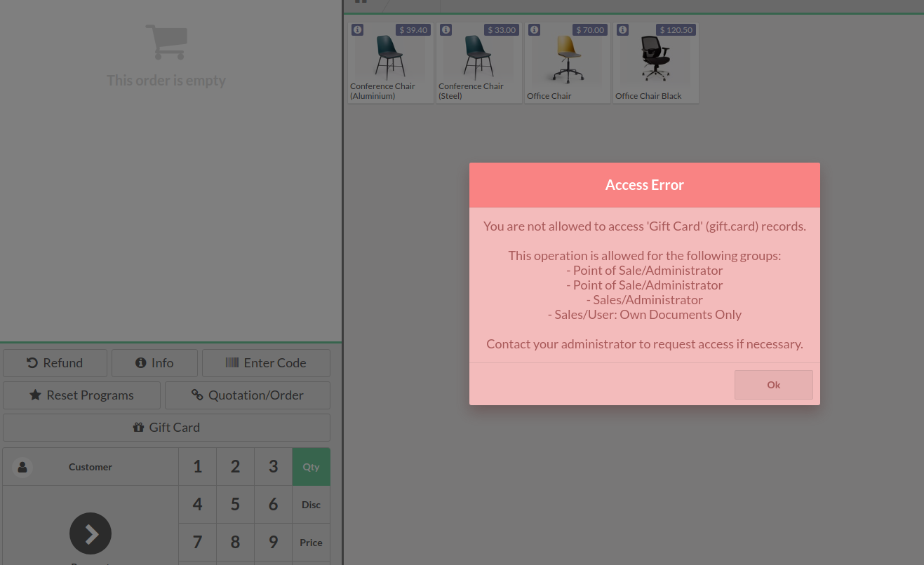Click the barcode icon on Enter Code

[x=232, y=363]
